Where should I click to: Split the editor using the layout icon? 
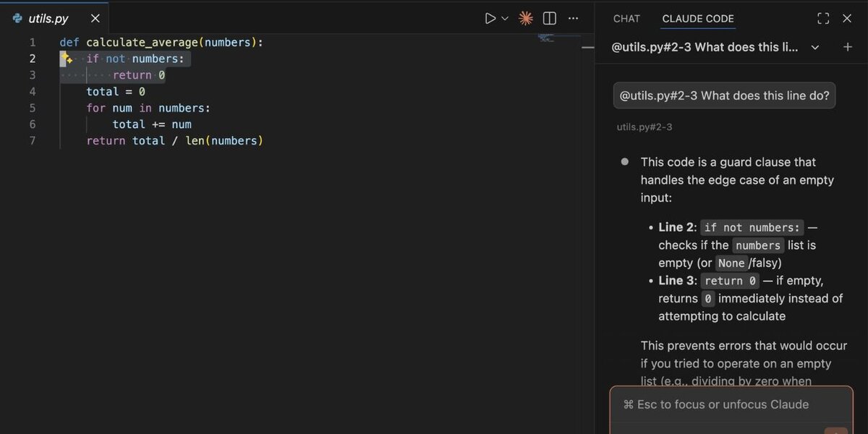550,18
